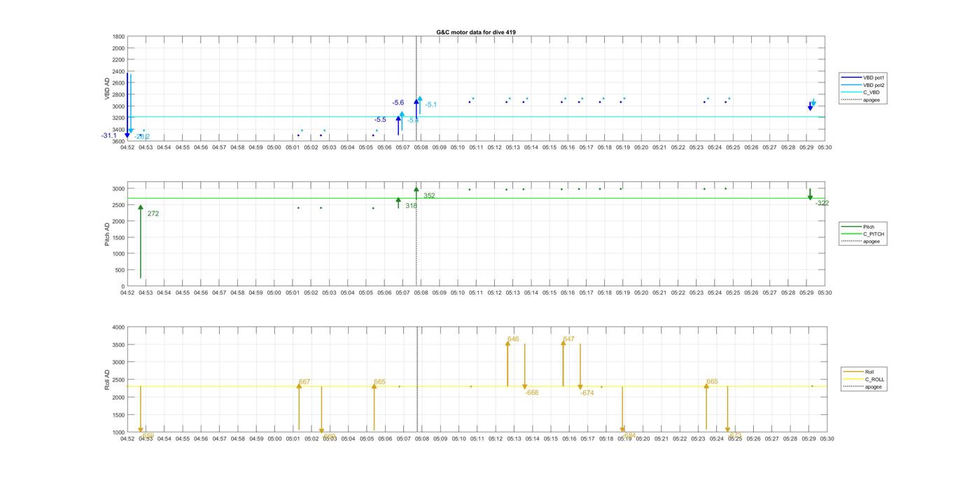This screenshot has width=980, height=485.
Task: Click the 'Pitch AD' y-axis label
Action: point(107,234)
